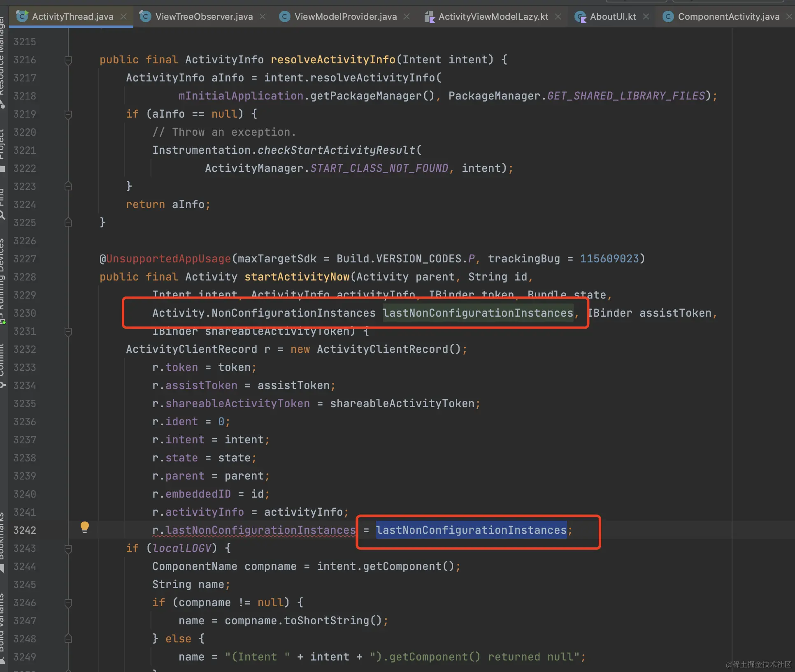The image size is (795, 672).
Task: Fold the if (aInfo == null) block
Action: (x=68, y=114)
